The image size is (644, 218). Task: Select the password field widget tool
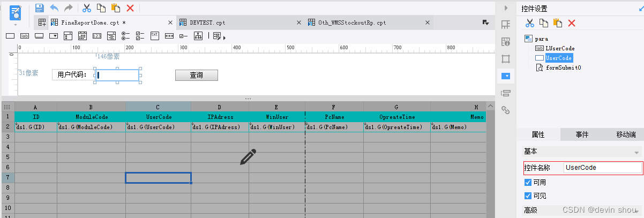(169, 36)
